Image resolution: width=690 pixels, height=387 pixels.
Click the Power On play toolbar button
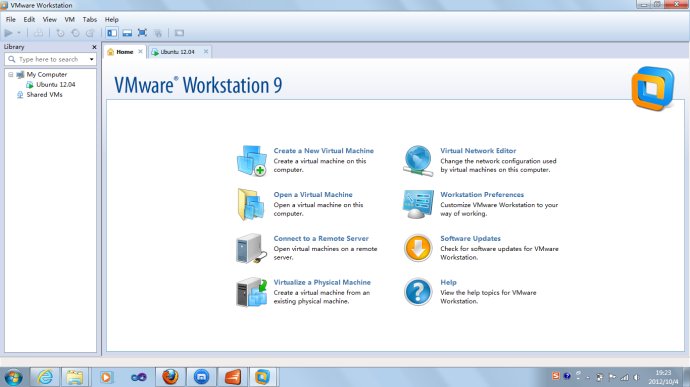8,33
